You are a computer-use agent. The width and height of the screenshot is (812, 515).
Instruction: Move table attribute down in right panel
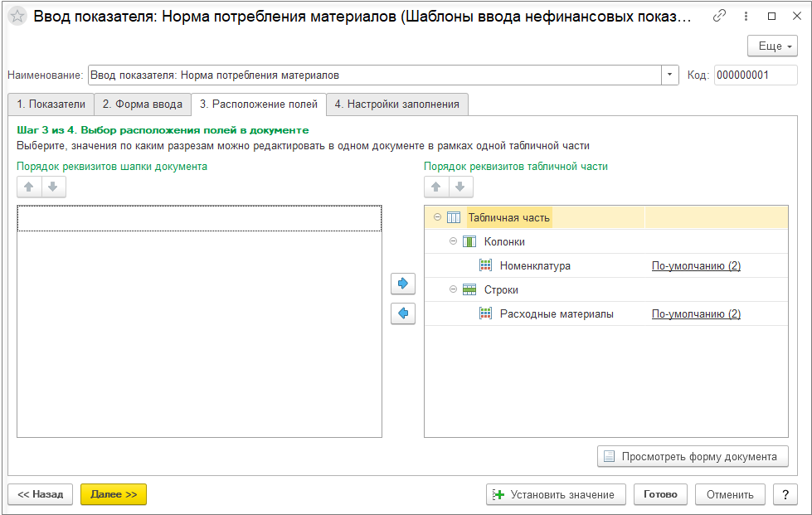click(460, 187)
